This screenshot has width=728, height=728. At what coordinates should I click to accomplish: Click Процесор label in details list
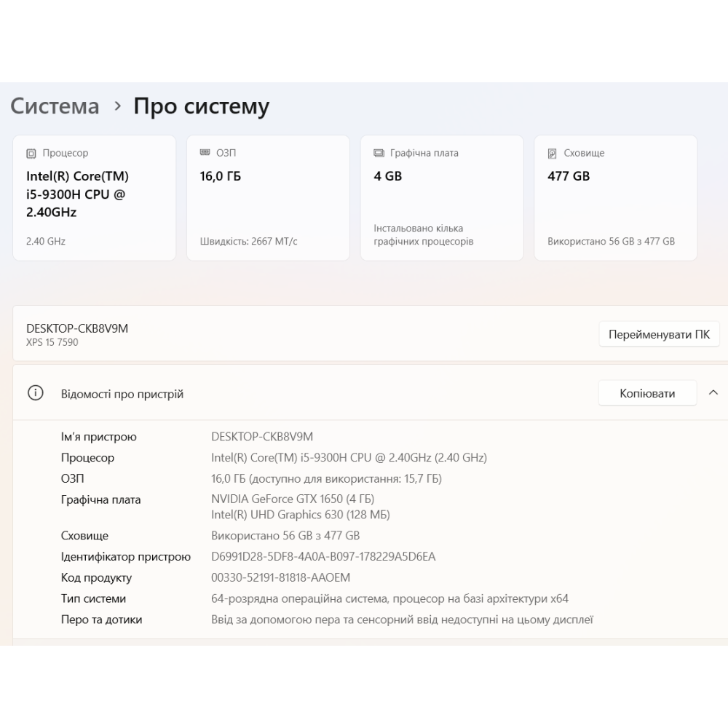click(x=87, y=458)
